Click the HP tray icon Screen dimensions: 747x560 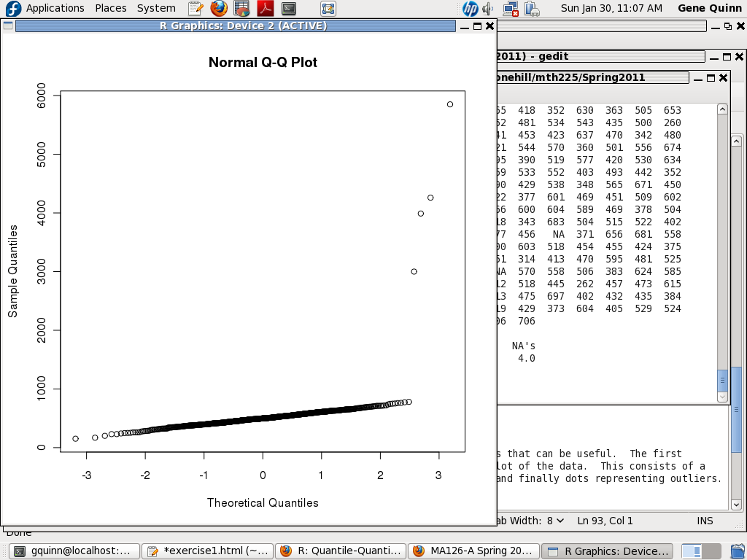471,9
